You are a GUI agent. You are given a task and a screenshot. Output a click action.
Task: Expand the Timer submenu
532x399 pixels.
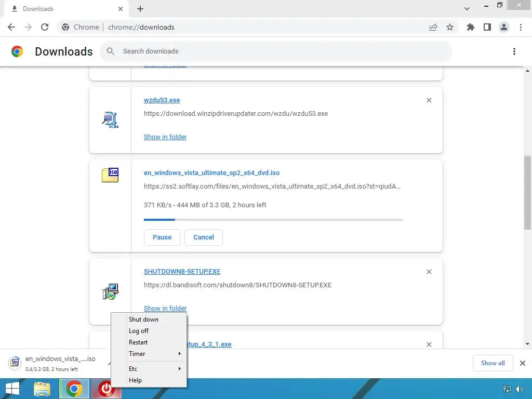[x=149, y=353]
